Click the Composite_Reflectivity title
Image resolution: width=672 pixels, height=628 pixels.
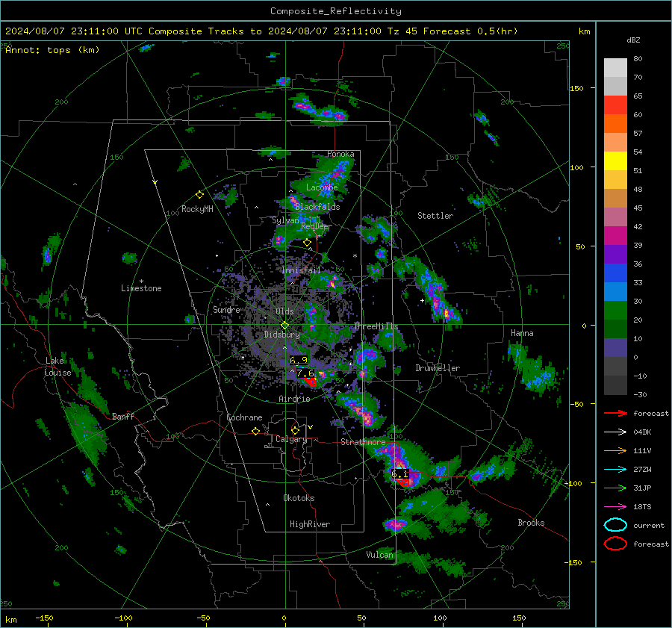[336, 11]
